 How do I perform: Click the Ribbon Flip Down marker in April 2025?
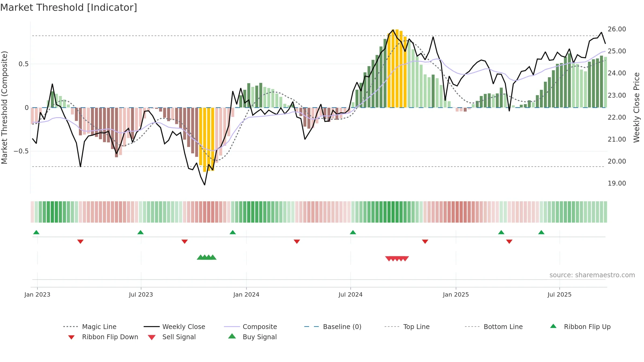point(509,242)
